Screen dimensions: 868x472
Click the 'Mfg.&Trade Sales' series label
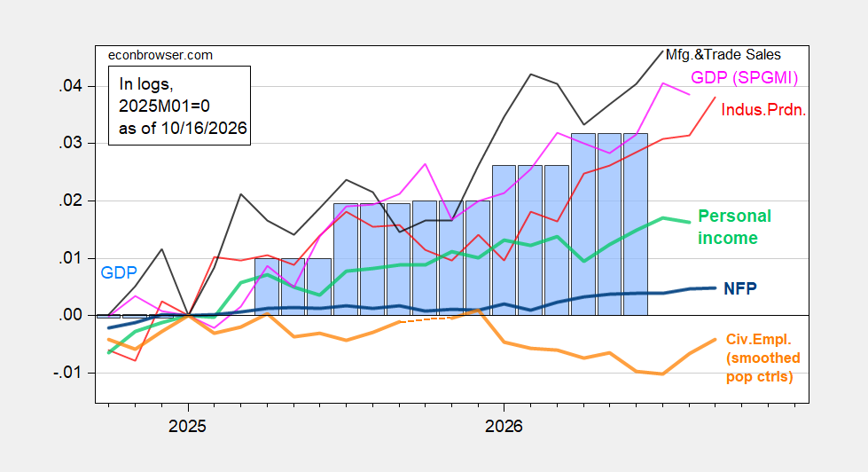pyautogui.click(x=723, y=54)
